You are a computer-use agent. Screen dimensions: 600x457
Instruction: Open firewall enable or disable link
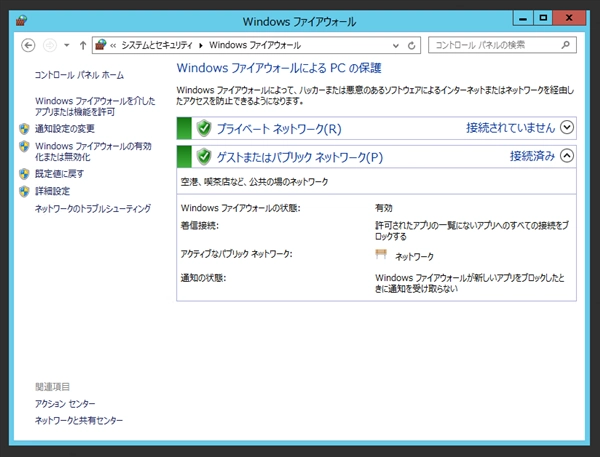point(93,151)
